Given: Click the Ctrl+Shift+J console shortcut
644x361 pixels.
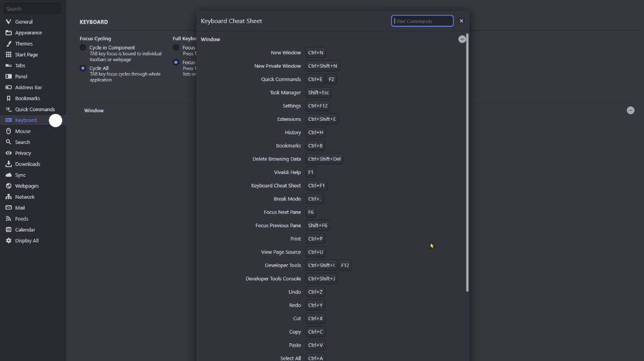Looking at the screenshot, I should click(321, 279).
